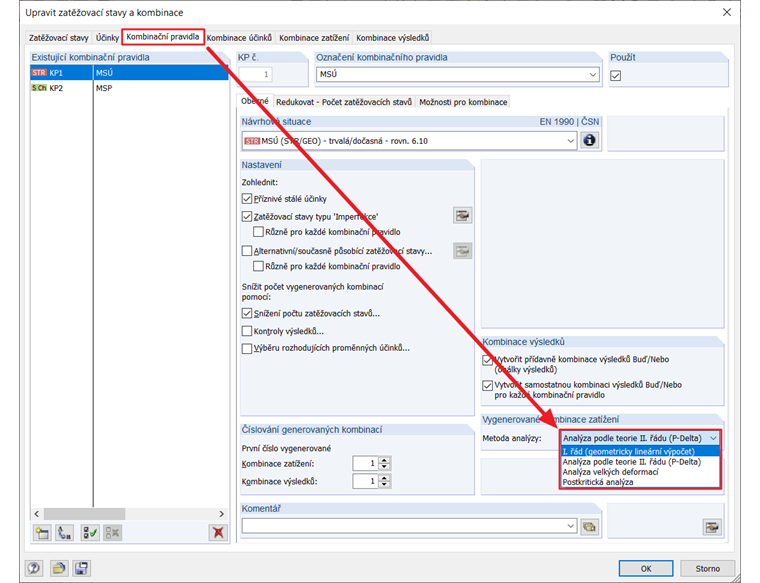The height and width of the screenshot is (583, 760).
Task: Click the KP č. number field
Action: point(255,74)
